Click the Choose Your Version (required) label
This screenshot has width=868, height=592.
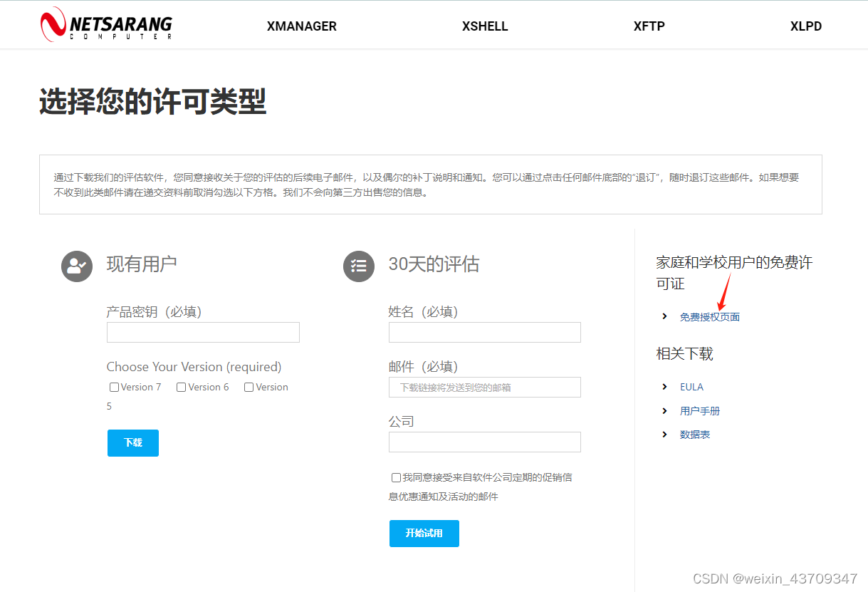[194, 367]
